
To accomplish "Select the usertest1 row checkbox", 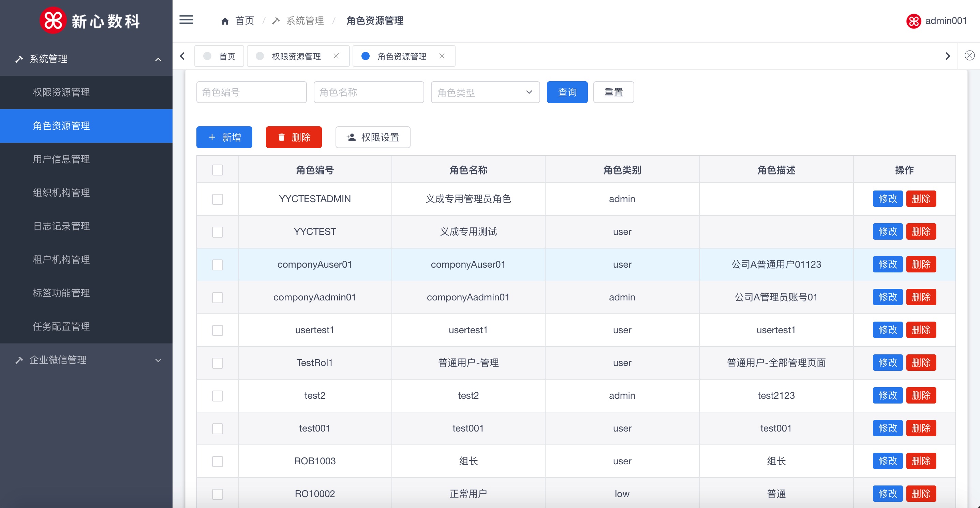I will click(218, 330).
